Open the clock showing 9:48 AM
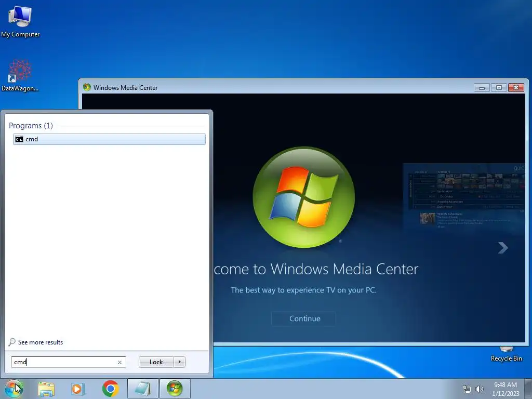Image resolution: width=532 pixels, height=399 pixels. click(505, 389)
